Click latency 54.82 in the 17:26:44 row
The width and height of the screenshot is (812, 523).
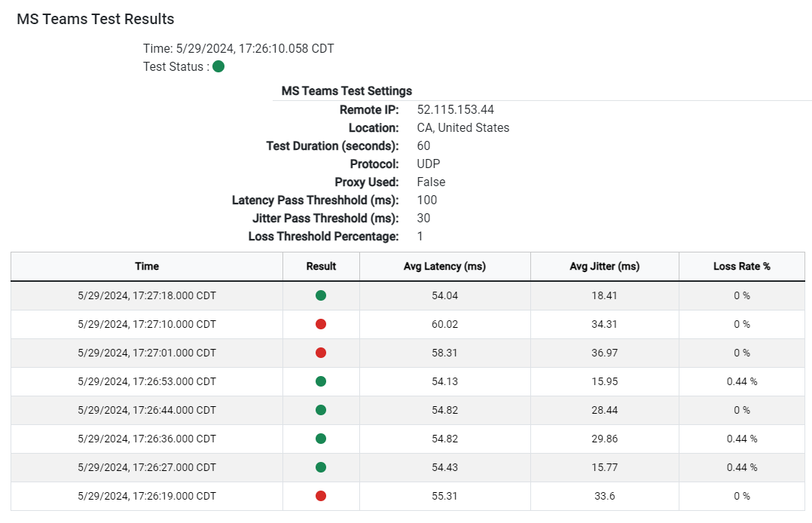point(445,410)
